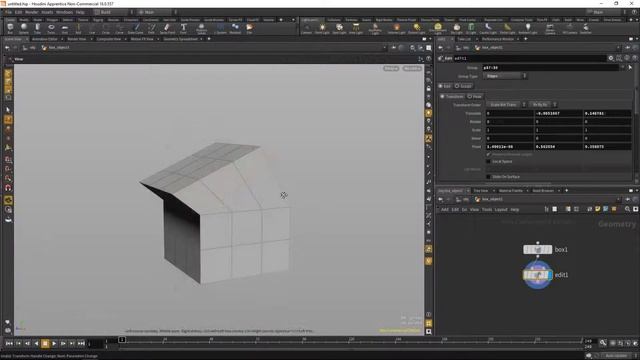Add a Volume Light from shelf
This screenshot has height=360, width=640.
point(396,28)
